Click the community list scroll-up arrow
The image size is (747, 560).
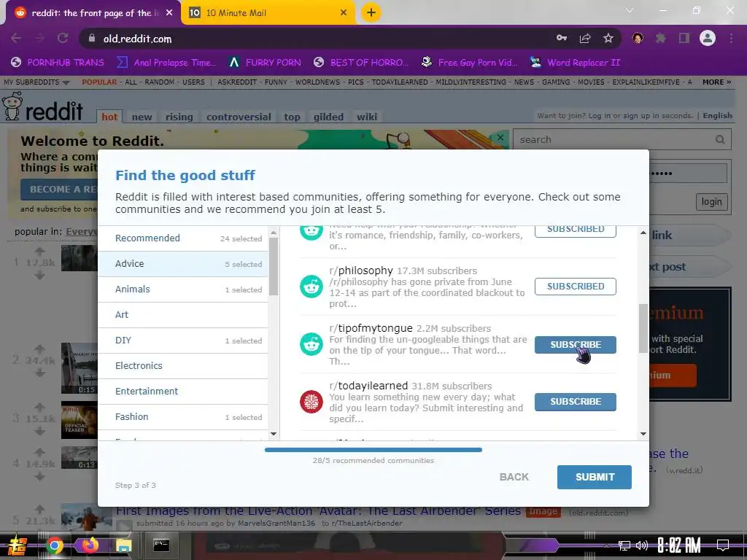(x=643, y=233)
